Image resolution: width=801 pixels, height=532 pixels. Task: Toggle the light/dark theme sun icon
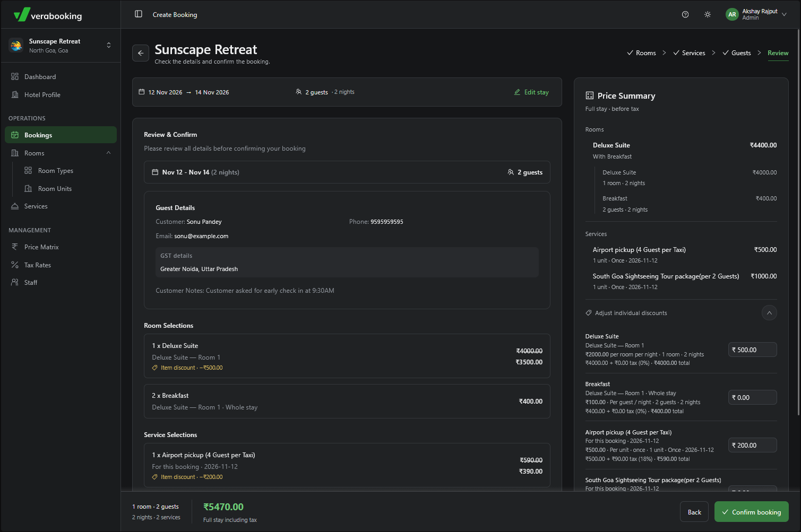click(x=708, y=14)
